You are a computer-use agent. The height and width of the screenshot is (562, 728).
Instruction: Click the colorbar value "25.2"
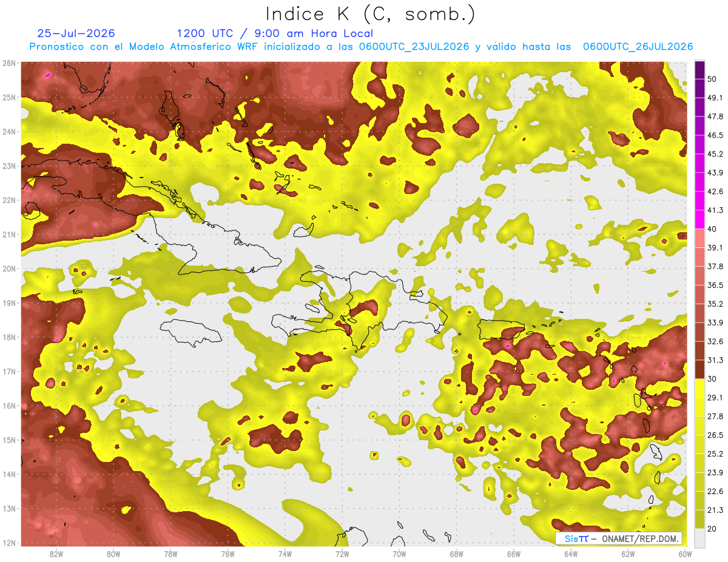pos(716,454)
